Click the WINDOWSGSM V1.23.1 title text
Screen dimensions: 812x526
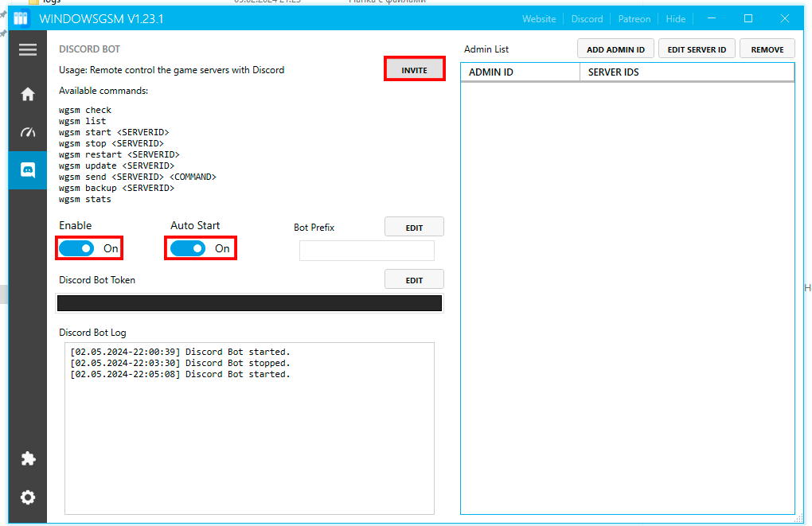(x=101, y=19)
